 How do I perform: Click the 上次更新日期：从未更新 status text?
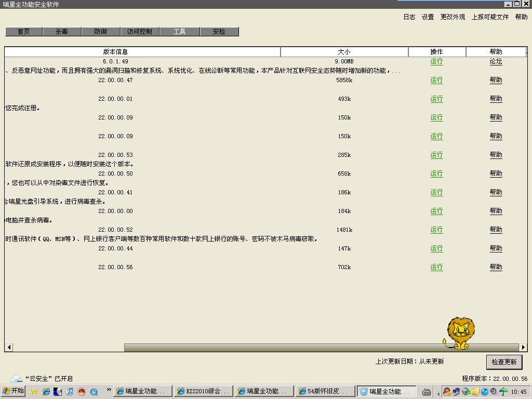point(409,362)
